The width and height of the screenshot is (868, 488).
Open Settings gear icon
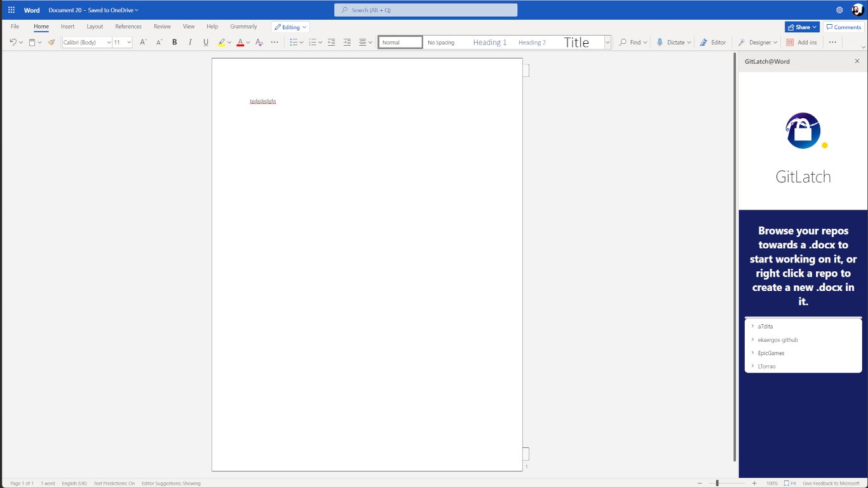(839, 10)
